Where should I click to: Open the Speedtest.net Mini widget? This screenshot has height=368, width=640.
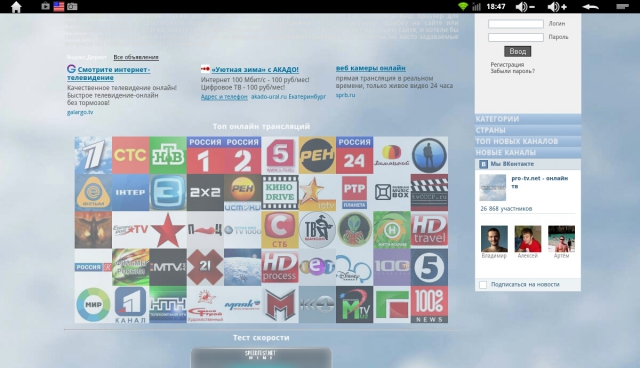[261, 357]
